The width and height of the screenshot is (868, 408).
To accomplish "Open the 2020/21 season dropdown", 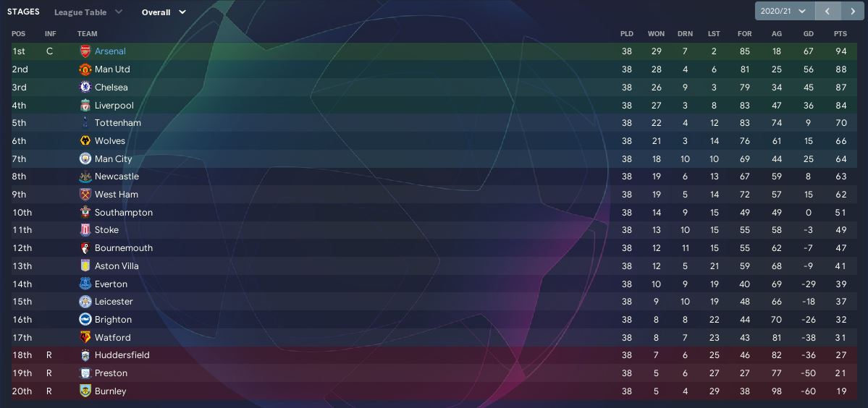I will tap(785, 11).
